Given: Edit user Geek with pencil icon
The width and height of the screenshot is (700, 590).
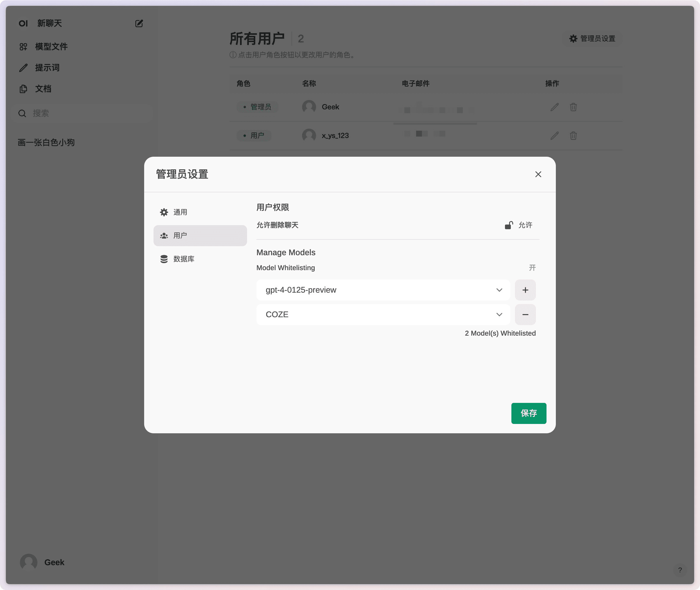Looking at the screenshot, I should 554,107.
